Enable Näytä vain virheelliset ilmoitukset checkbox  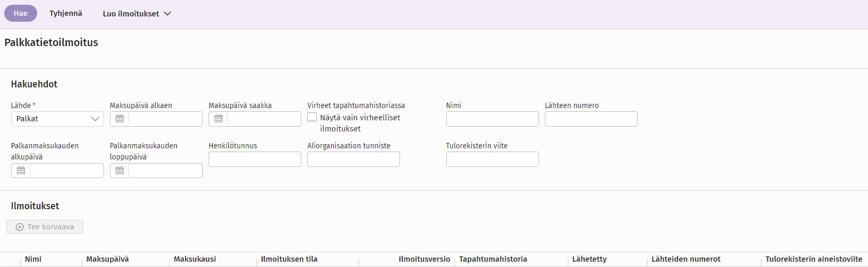coord(312,117)
